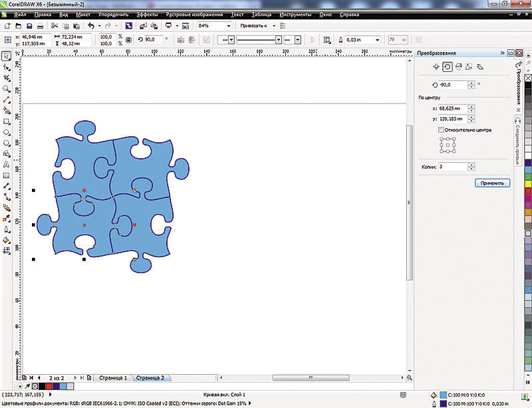
Task: Open the outline width 0,03 in dropdown
Action: click(377, 40)
